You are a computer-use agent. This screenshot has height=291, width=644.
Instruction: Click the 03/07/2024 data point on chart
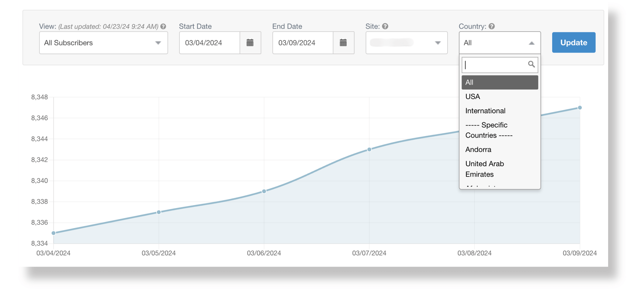369,149
